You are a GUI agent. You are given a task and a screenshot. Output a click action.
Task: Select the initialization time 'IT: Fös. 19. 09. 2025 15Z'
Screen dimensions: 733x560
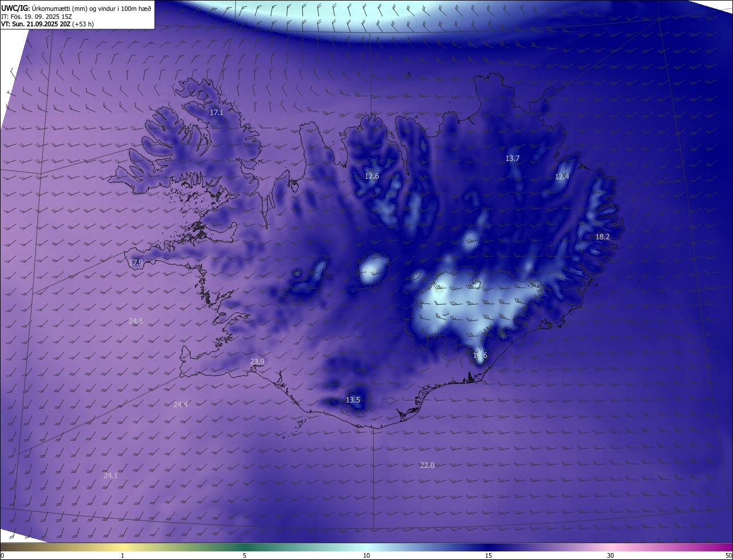tap(37, 16)
